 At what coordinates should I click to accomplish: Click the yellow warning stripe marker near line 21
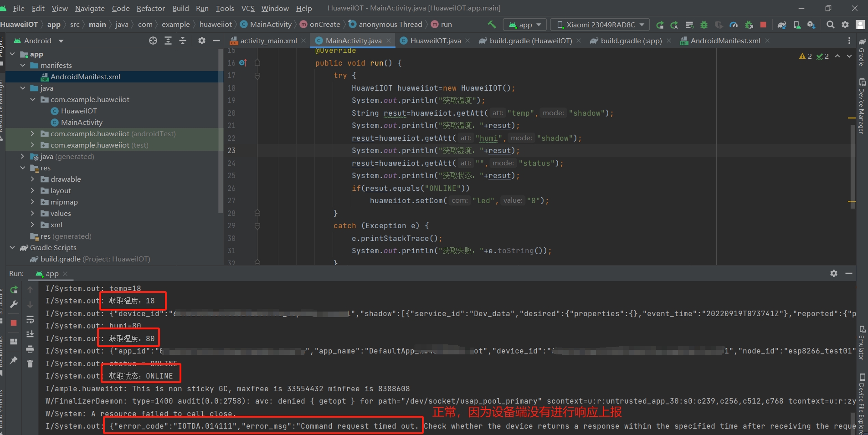click(x=852, y=118)
